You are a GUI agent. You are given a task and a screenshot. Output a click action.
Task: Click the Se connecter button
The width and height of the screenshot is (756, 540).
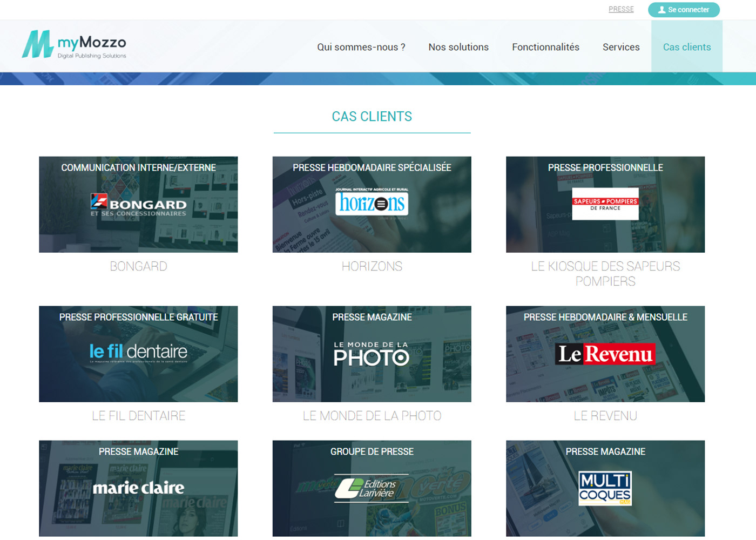coord(684,10)
